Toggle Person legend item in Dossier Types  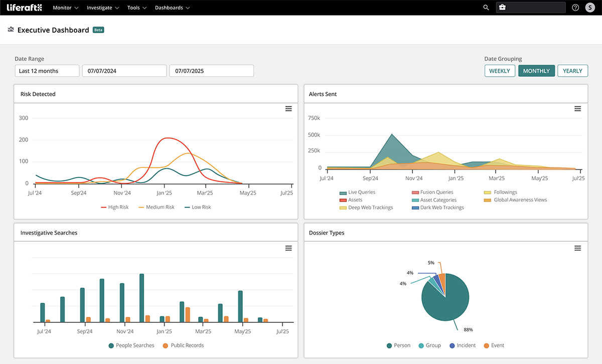[x=398, y=345]
